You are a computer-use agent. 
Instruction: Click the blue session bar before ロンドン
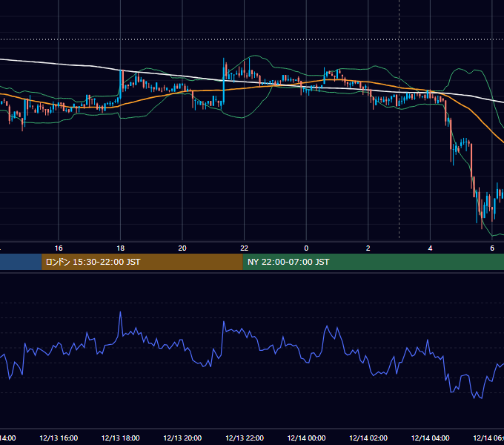[x=21, y=262]
